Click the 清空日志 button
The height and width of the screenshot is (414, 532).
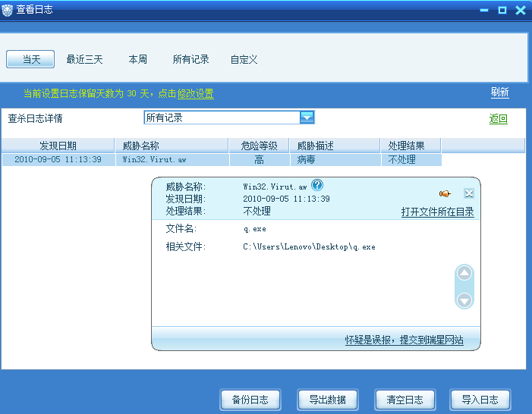[405, 400]
